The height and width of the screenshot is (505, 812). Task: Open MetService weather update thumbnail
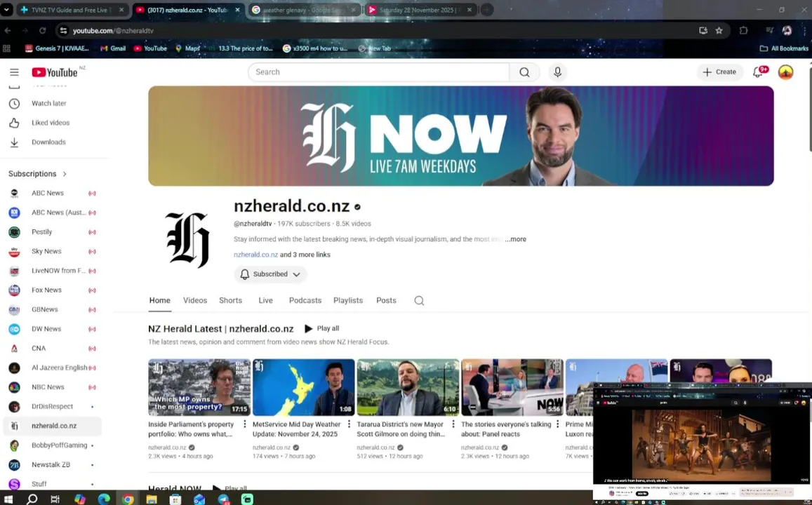click(x=303, y=388)
